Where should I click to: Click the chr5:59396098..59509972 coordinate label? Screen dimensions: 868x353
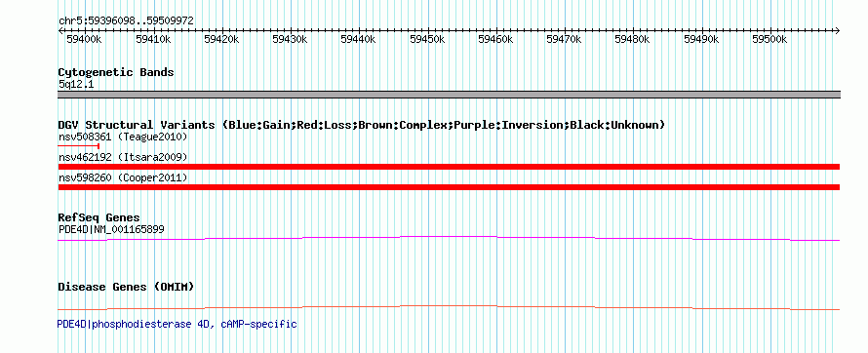point(126,21)
